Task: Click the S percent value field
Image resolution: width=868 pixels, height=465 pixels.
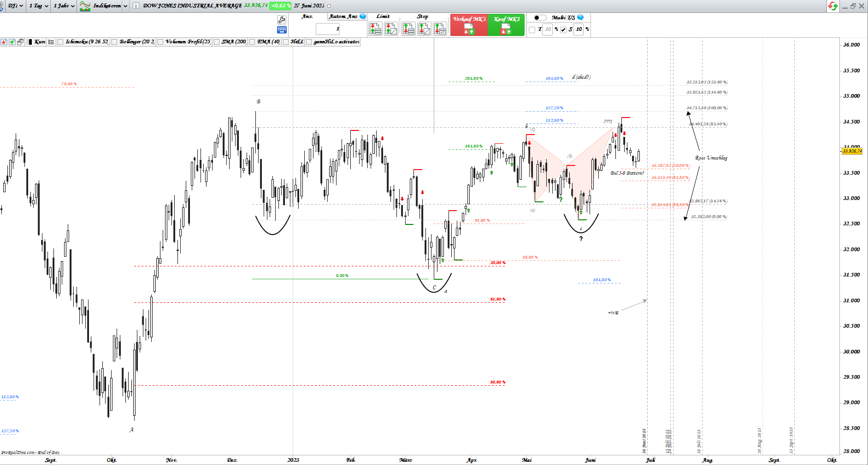Action: [x=579, y=29]
